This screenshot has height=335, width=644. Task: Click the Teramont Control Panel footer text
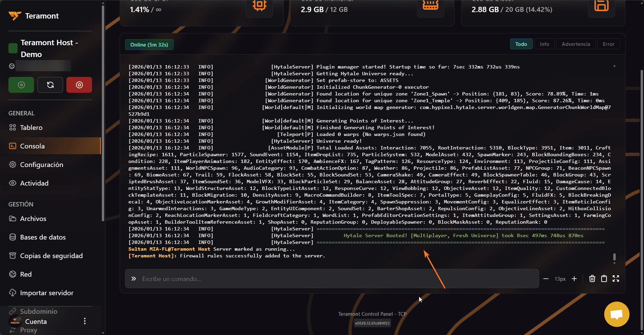point(372,314)
